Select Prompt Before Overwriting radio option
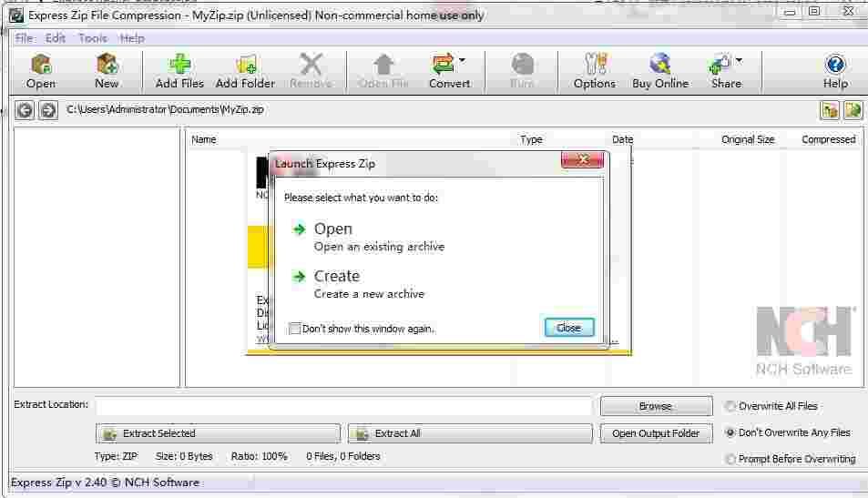The width and height of the screenshot is (868, 498). (x=730, y=459)
